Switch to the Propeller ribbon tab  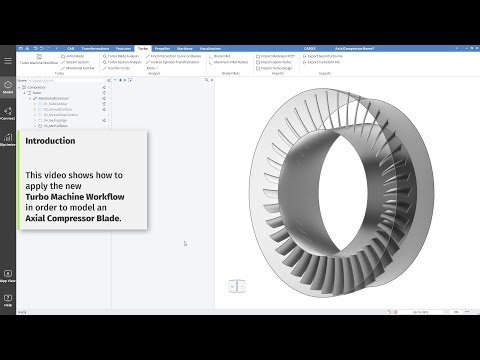162,49
